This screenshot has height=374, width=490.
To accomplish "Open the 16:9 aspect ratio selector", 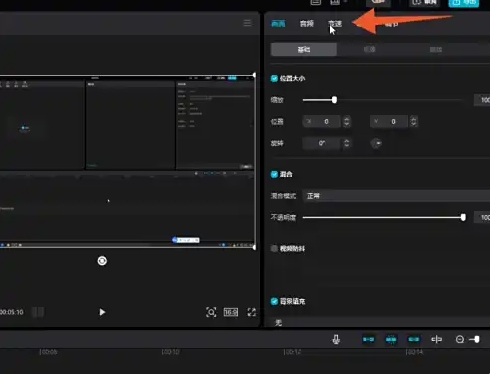I will 231,312.
